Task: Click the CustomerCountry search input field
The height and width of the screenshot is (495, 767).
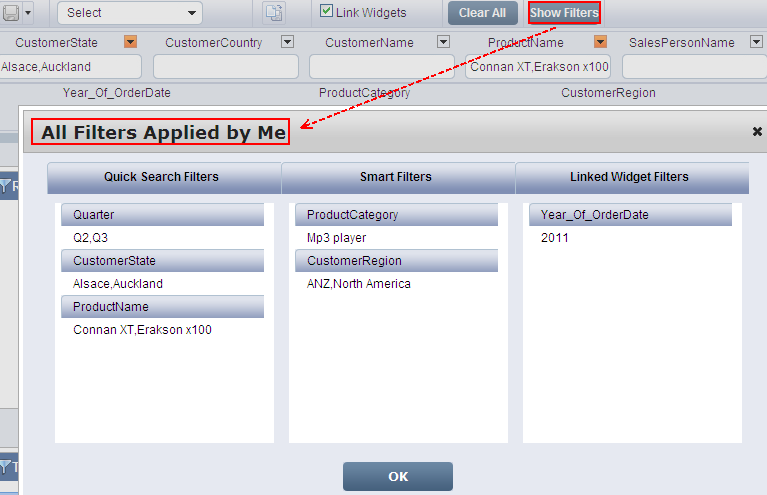Action: (x=225, y=67)
